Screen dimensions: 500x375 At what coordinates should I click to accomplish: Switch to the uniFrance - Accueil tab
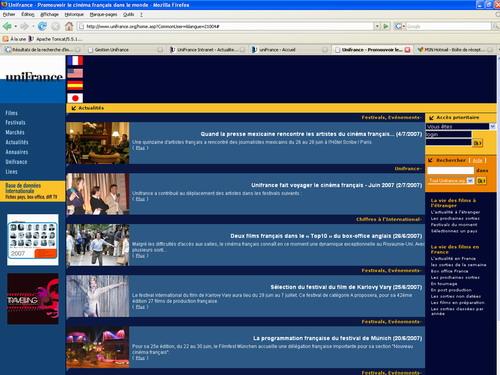click(x=289, y=50)
